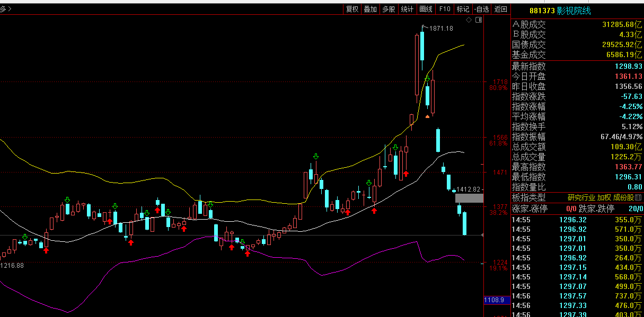Click the A股成交 value 31285.68亿
This screenshot has width=644, height=317.
point(622,25)
